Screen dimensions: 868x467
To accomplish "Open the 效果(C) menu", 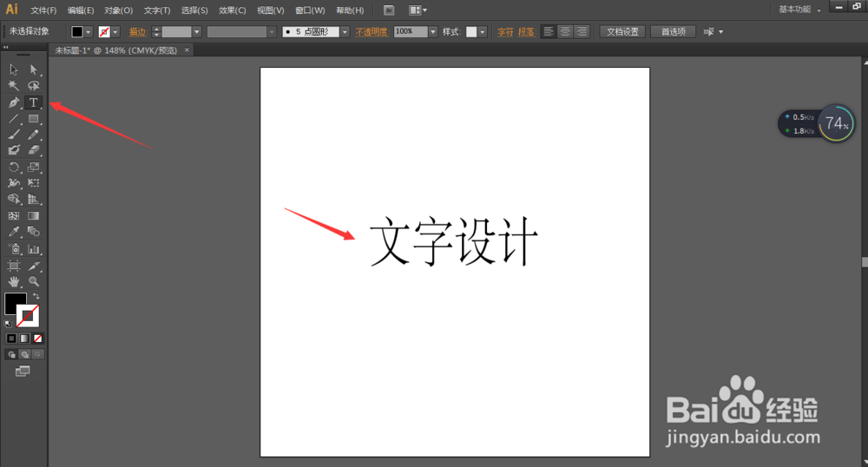I will pyautogui.click(x=233, y=10).
